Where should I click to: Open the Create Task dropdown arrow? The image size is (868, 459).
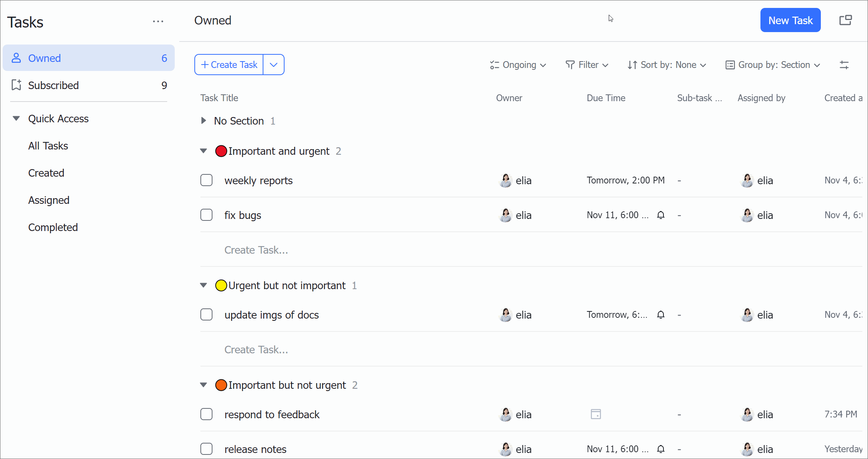(x=274, y=65)
